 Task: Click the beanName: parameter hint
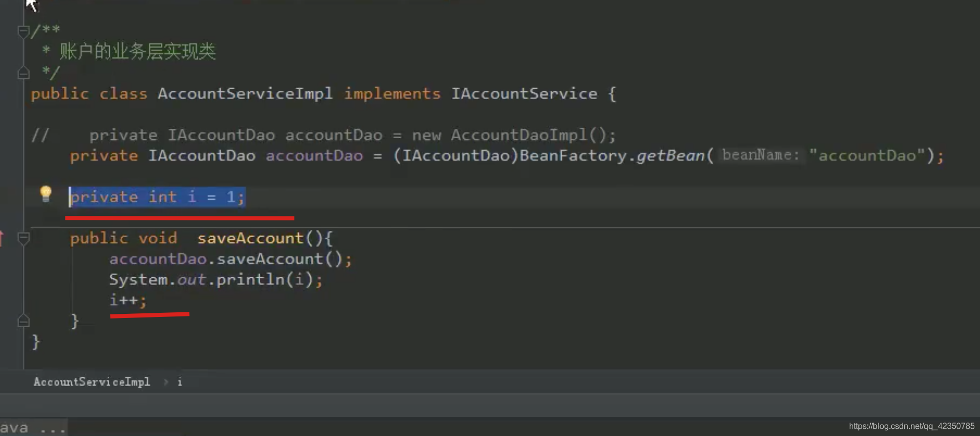coord(761,155)
